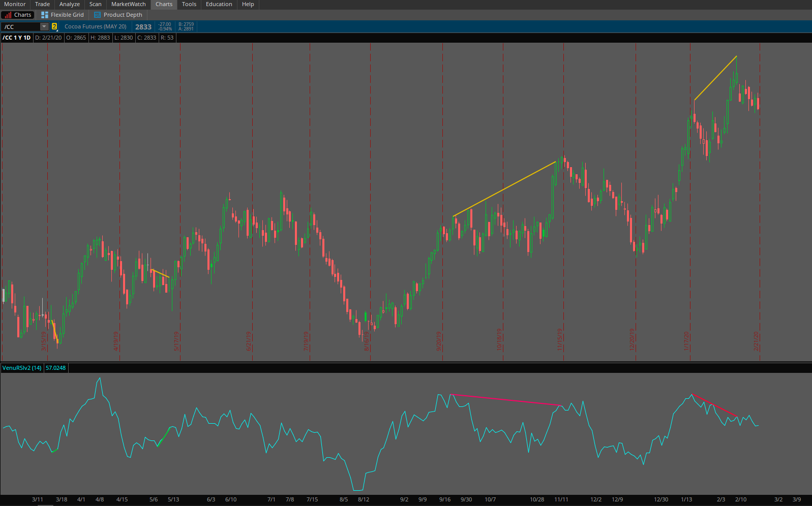The image size is (812, 506).
Task: Open the MarketWatch tab
Action: click(x=129, y=4)
